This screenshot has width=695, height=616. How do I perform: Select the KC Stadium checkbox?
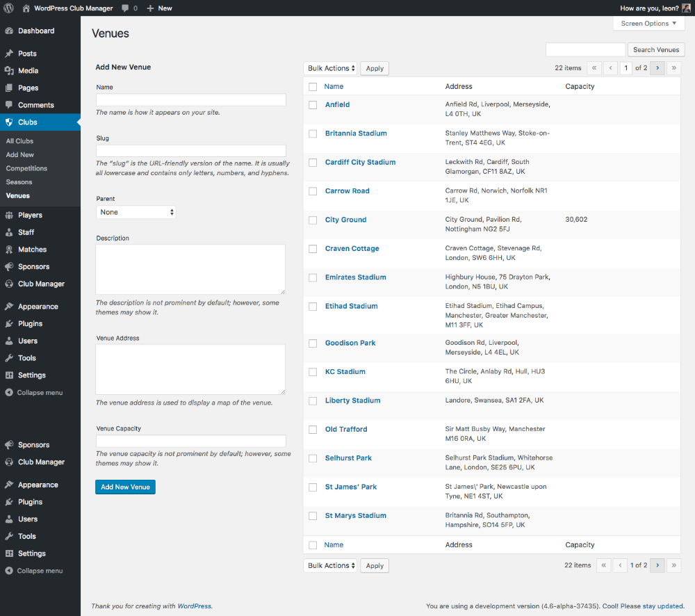pyautogui.click(x=313, y=372)
